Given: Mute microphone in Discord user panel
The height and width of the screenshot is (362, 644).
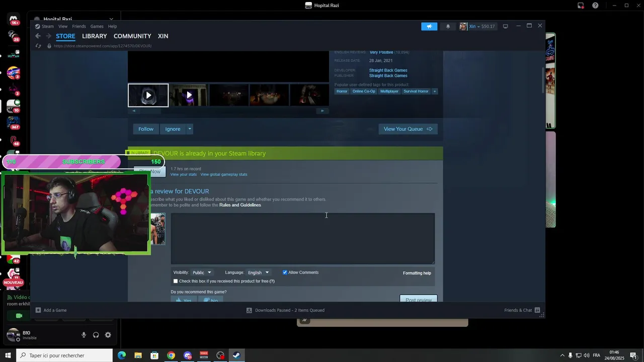Looking at the screenshot, I should pos(84,335).
